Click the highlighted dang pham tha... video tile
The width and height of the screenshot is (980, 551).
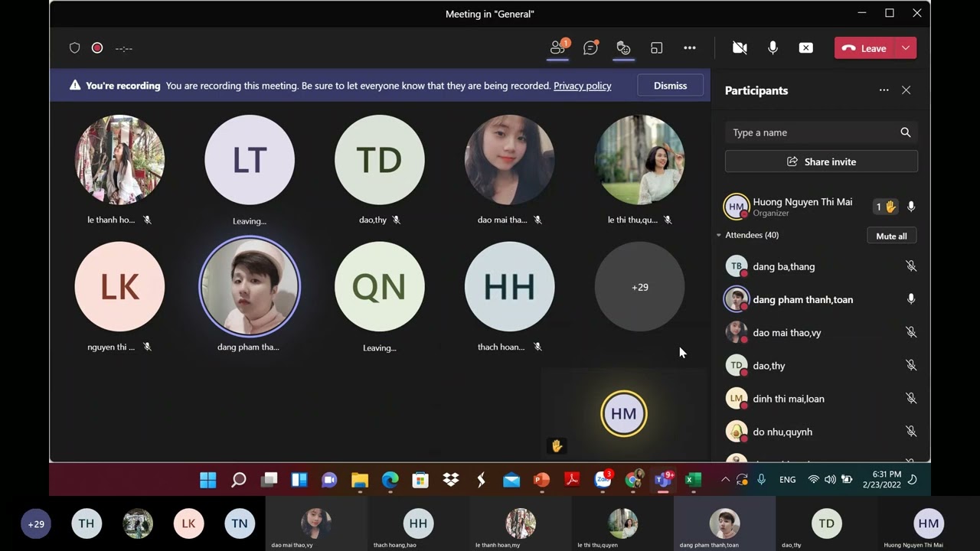(x=250, y=287)
